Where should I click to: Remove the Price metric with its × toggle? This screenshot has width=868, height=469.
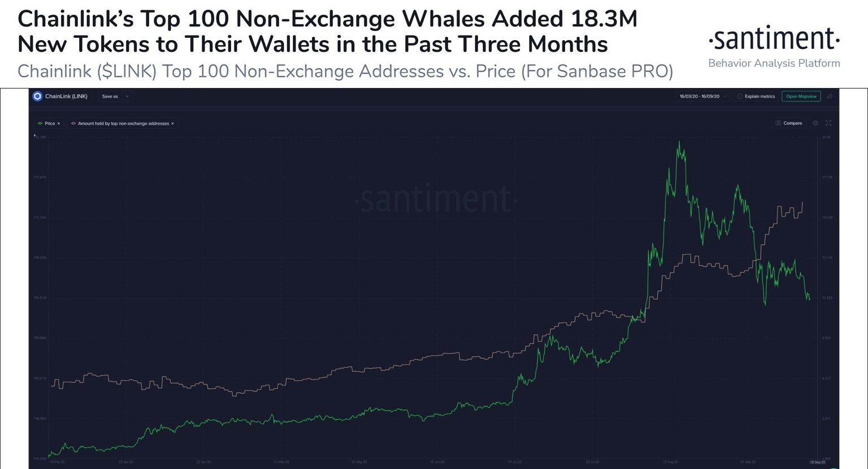pos(59,123)
